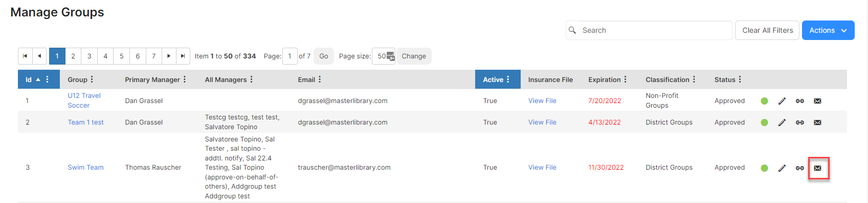
Task: Go to the last page using pager icon
Action: pyautogui.click(x=183, y=56)
